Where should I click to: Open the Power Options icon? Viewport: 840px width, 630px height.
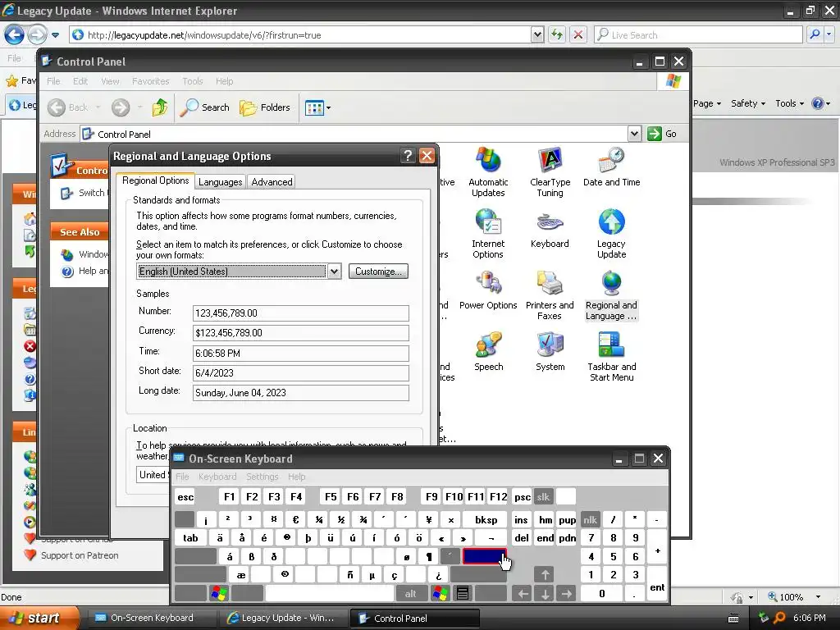[x=488, y=290]
